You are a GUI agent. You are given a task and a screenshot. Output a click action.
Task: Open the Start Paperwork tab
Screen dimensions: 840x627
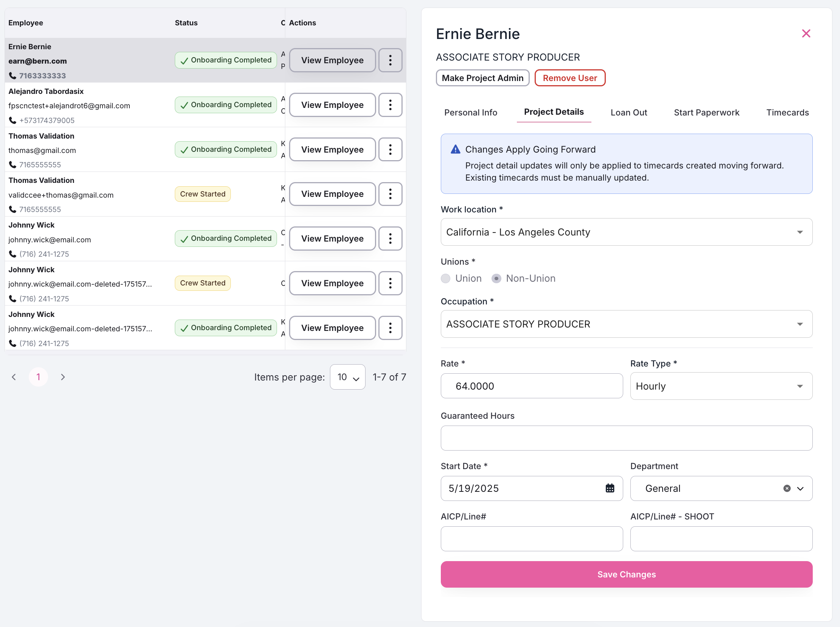706,112
